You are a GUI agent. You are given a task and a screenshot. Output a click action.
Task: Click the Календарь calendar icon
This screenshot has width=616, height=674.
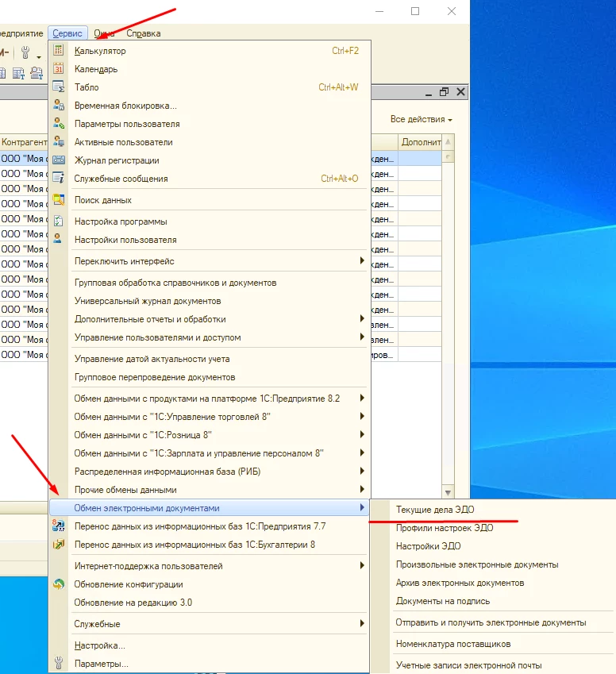[x=58, y=69]
